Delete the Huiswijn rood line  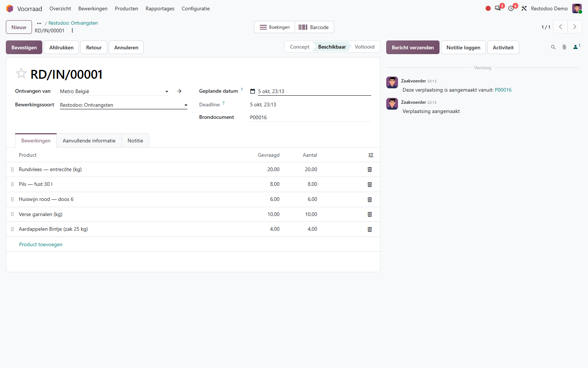click(370, 199)
